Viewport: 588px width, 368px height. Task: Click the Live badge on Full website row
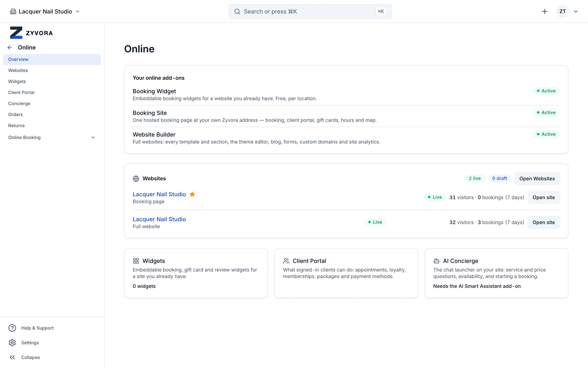pyautogui.click(x=375, y=222)
